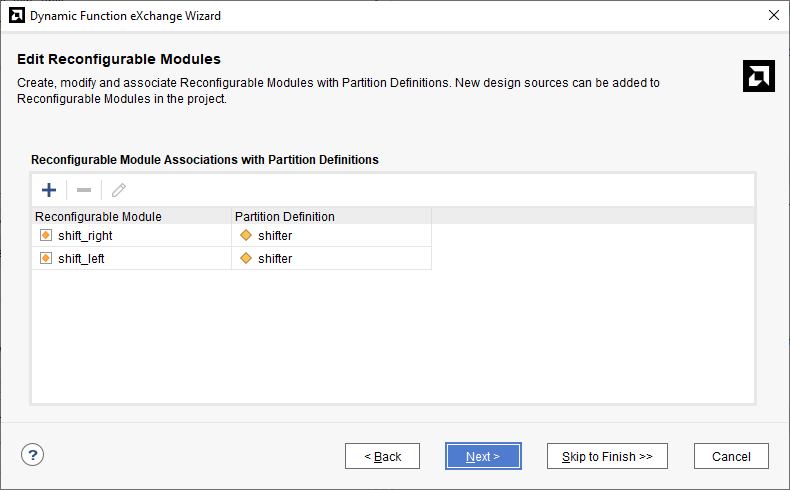Go to the previous page with Back
The width and height of the screenshot is (790, 490).
coord(382,456)
